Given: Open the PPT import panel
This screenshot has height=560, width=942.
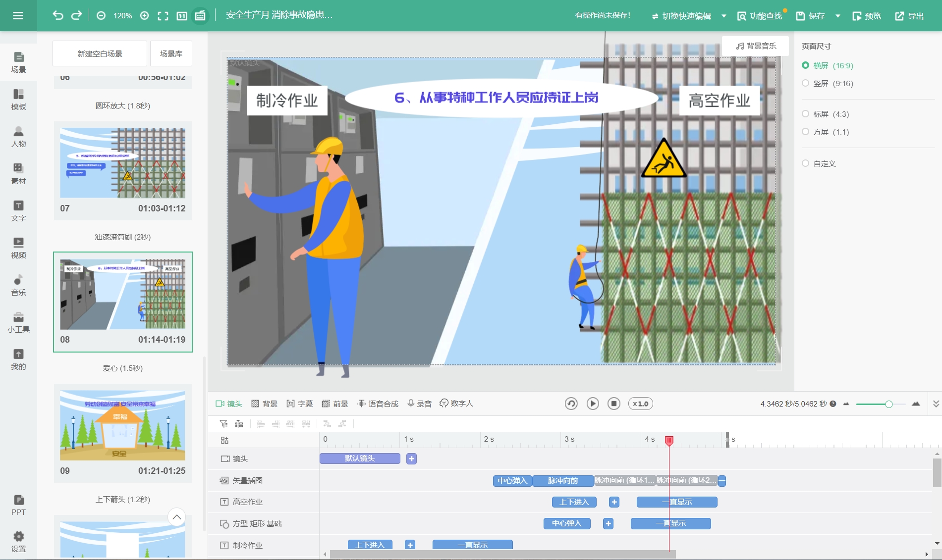Looking at the screenshot, I should tap(18, 506).
